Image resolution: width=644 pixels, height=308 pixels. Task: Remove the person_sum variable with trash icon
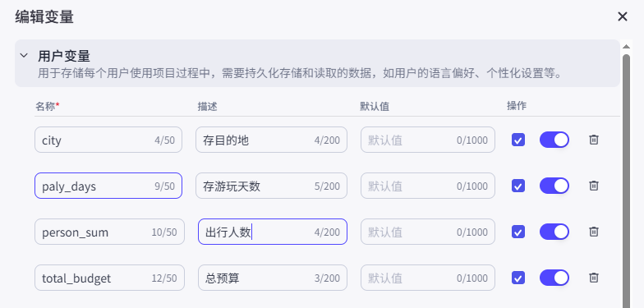(593, 232)
